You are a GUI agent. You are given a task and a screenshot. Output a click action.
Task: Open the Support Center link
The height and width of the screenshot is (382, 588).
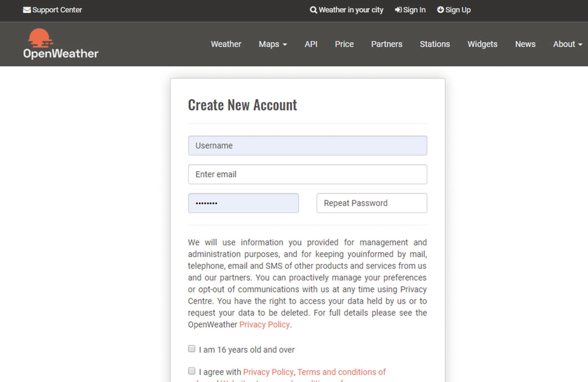52,10
